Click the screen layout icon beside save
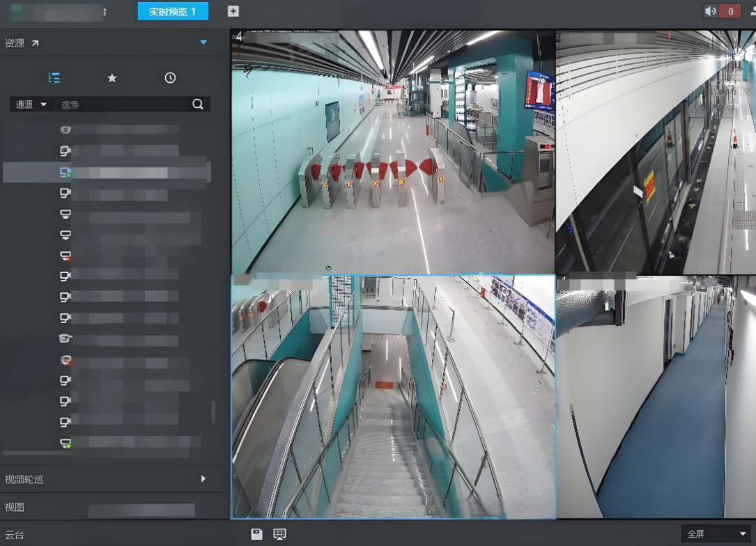This screenshot has height=546, width=756. pyautogui.click(x=279, y=534)
